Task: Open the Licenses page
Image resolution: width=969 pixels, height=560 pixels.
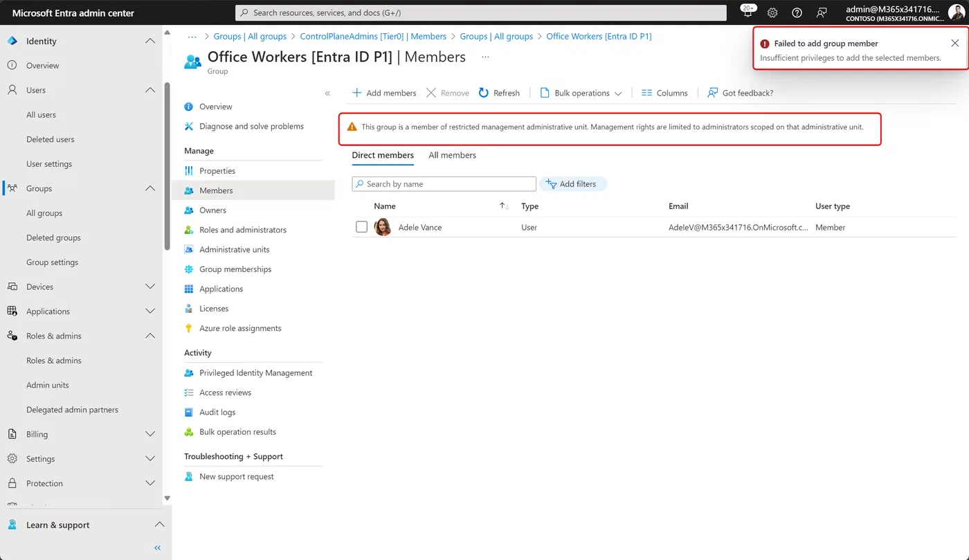Action: click(214, 309)
